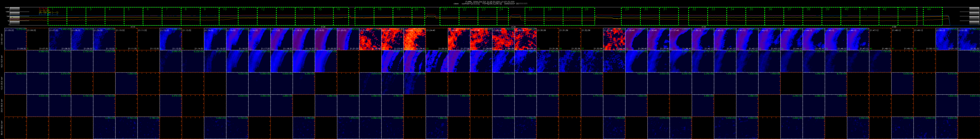Select interval 38 on the lightcurve timeline
This screenshot has width=980, height=139.
[812, 16]
